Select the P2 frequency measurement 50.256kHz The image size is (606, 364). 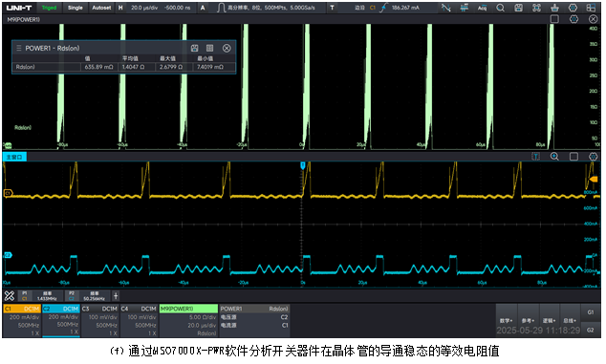pyautogui.click(x=87, y=296)
